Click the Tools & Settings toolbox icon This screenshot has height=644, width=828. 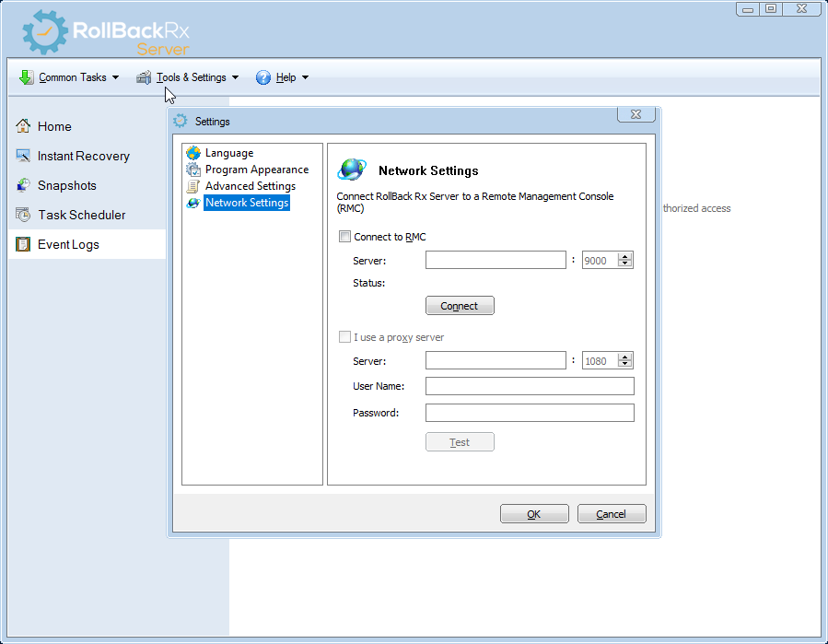pyautogui.click(x=144, y=77)
